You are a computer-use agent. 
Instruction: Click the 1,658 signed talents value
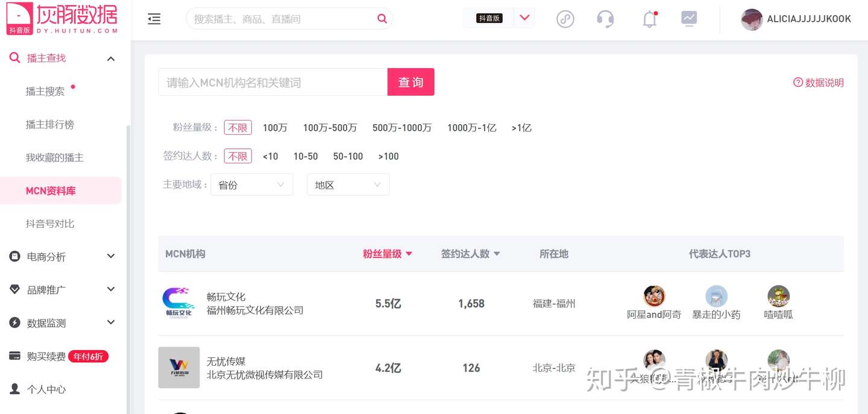(x=471, y=303)
